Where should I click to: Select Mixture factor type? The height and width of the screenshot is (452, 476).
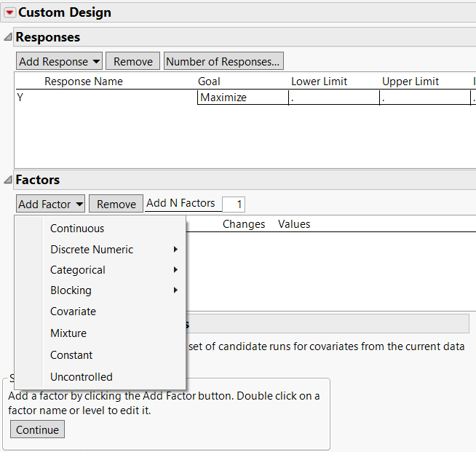[68, 333]
